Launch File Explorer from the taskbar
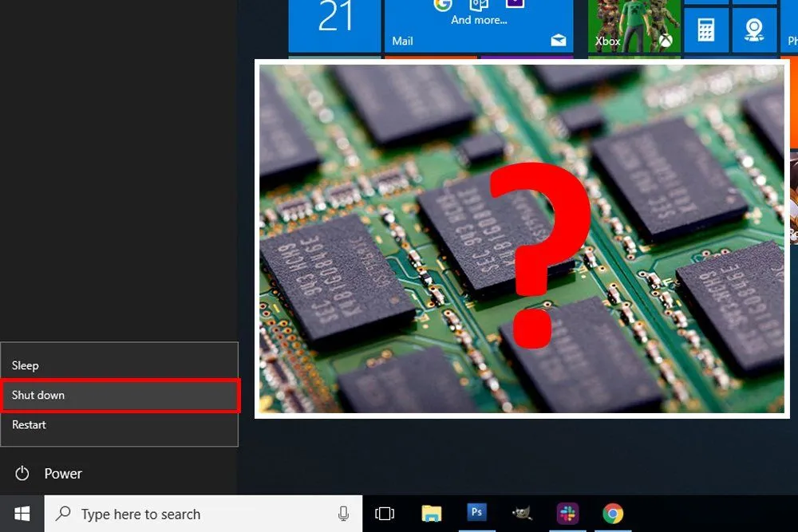This screenshot has height=532, width=798. [432, 513]
